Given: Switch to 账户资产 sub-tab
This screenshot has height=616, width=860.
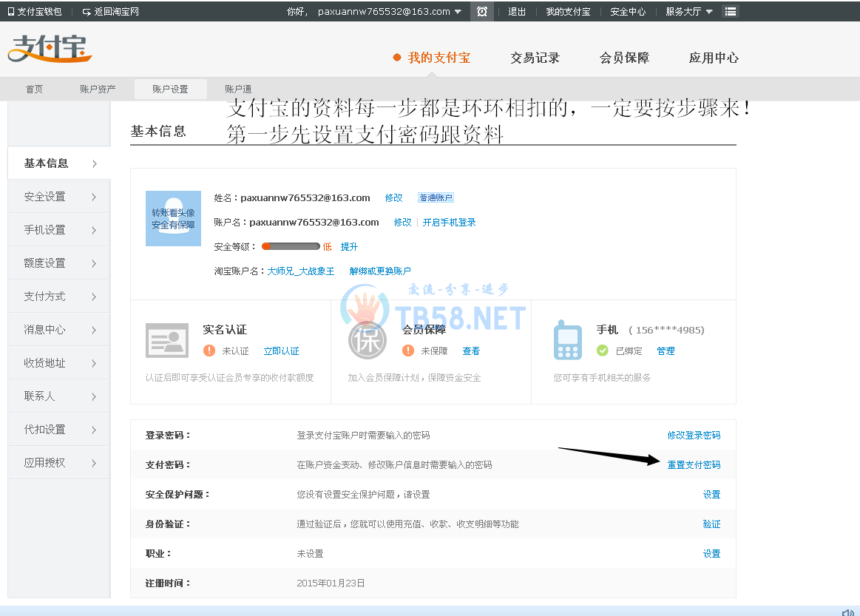Looking at the screenshot, I should coord(98,89).
